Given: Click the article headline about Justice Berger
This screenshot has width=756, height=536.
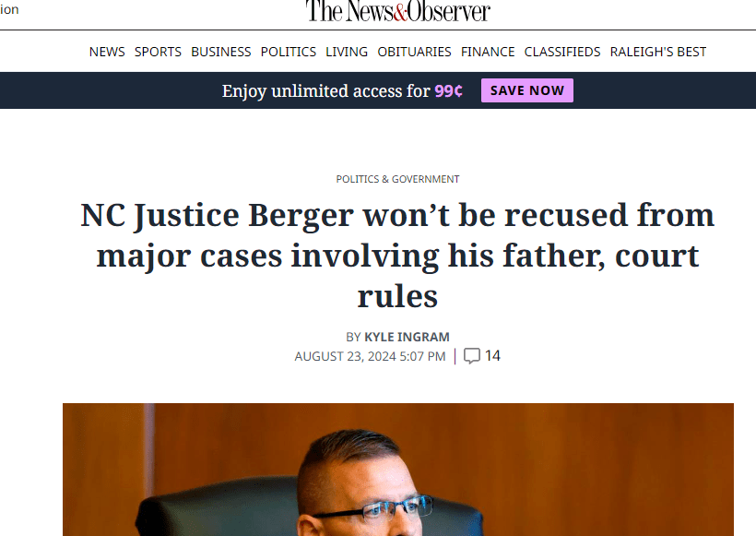Looking at the screenshot, I should pyautogui.click(x=397, y=256).
